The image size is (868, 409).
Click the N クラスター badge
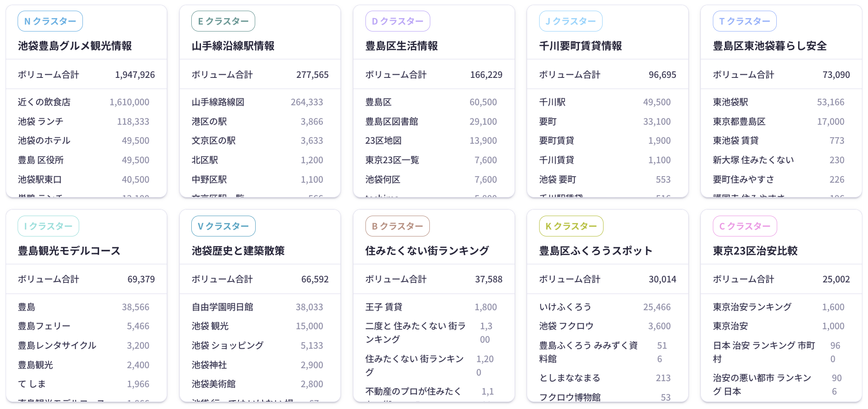(x=50, y=21)
